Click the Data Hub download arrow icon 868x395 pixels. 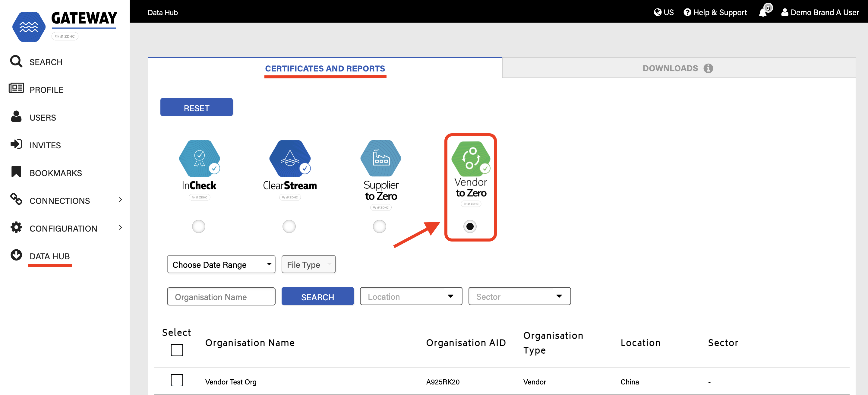(x=16, y=255)
